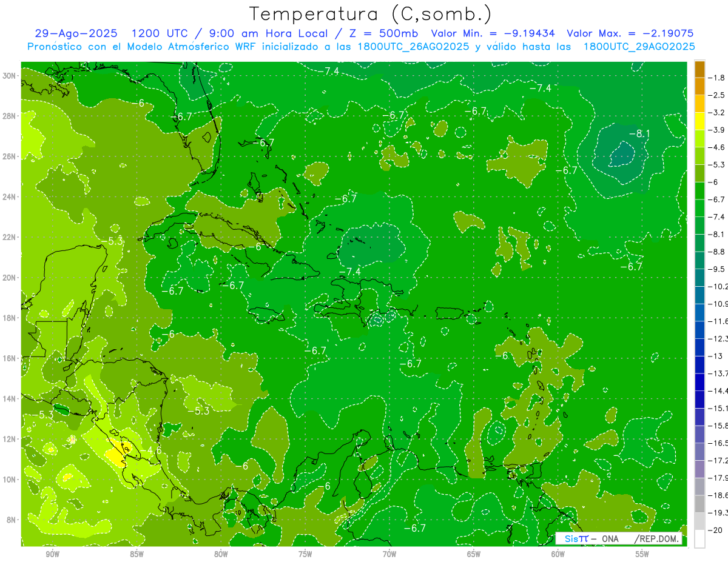Click the latitude label "16N"
The image size is (728, 562).
10,358
